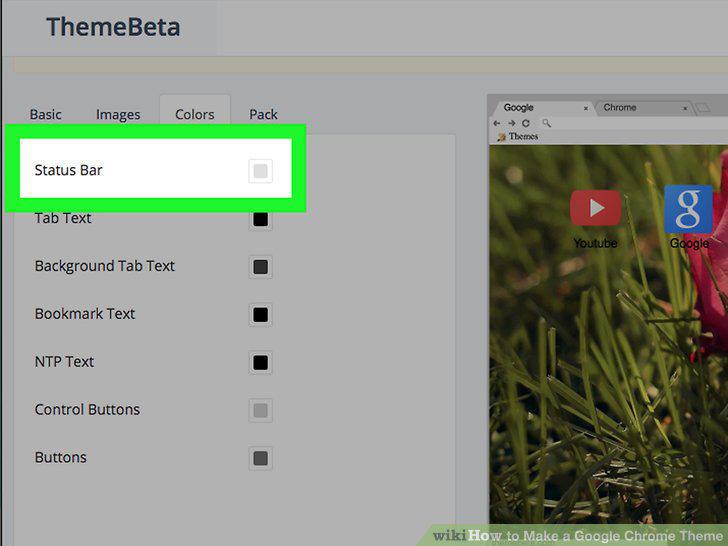Click the reload icon in preview toolbar
Image resolution: width=728 pixels, height=546 pixels.
tap(526, 123)
